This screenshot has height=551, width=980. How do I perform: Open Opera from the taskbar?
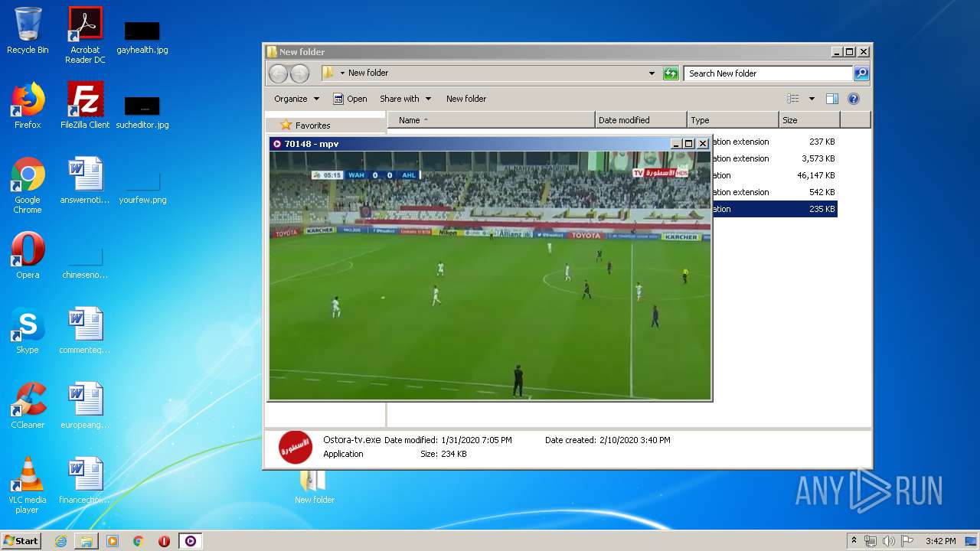tap(164, 541)
